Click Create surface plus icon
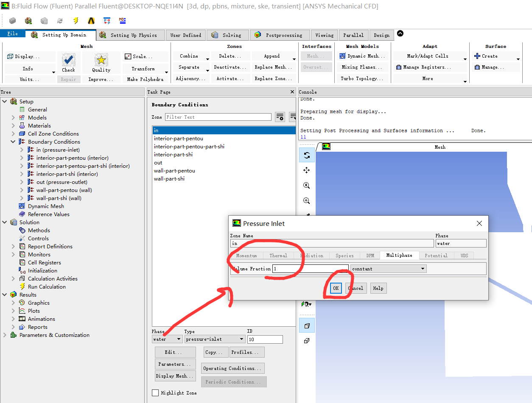The image size is (532, 403). click(x=477, y=56)
